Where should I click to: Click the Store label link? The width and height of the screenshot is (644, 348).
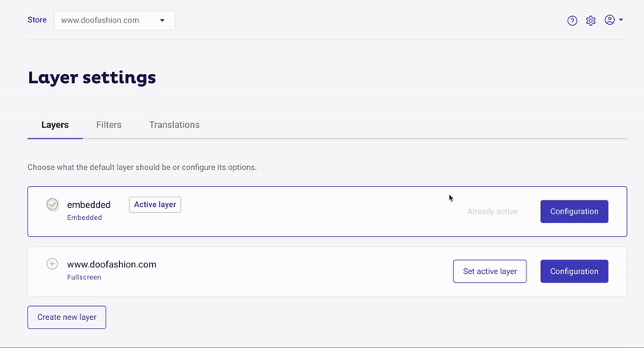37,19
